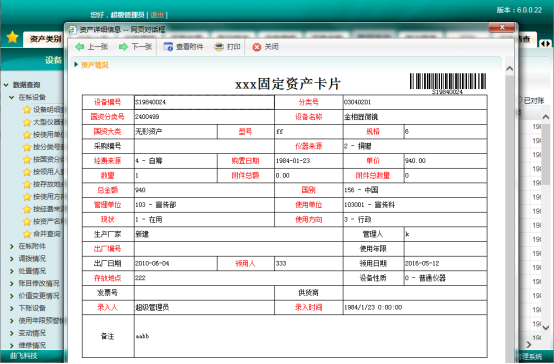
Task: Expand the 维修情况 tree node
Action: tap(12, 345)
